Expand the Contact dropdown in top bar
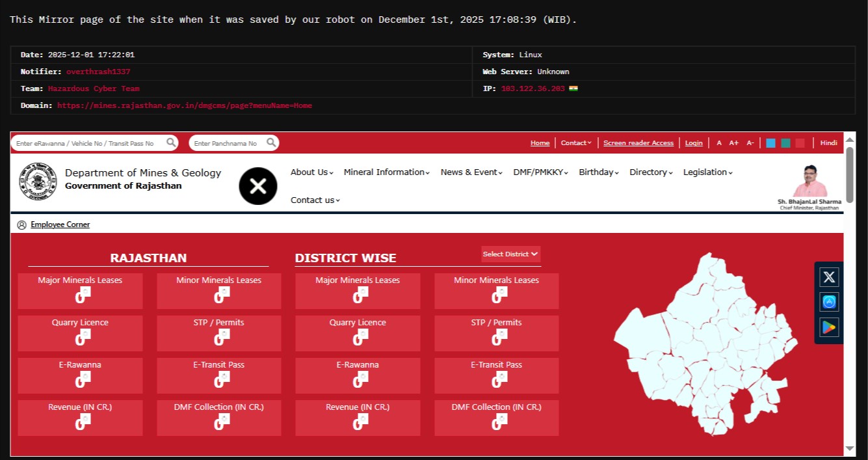868x460 pixels. pos(576,143)
